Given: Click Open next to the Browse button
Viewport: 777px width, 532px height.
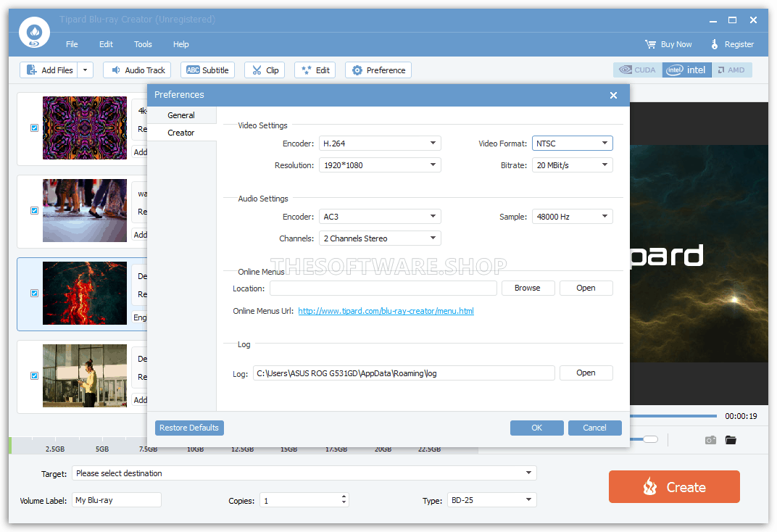Looking at the screenshot, I should click(x=586, y=288).
